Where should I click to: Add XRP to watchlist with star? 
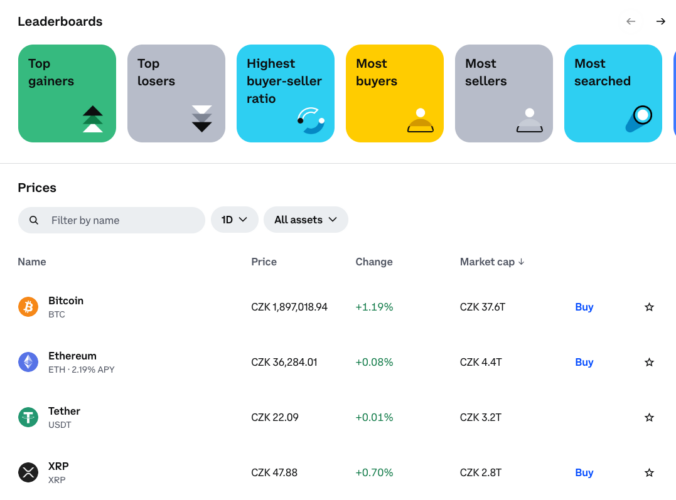coord(649,472)
